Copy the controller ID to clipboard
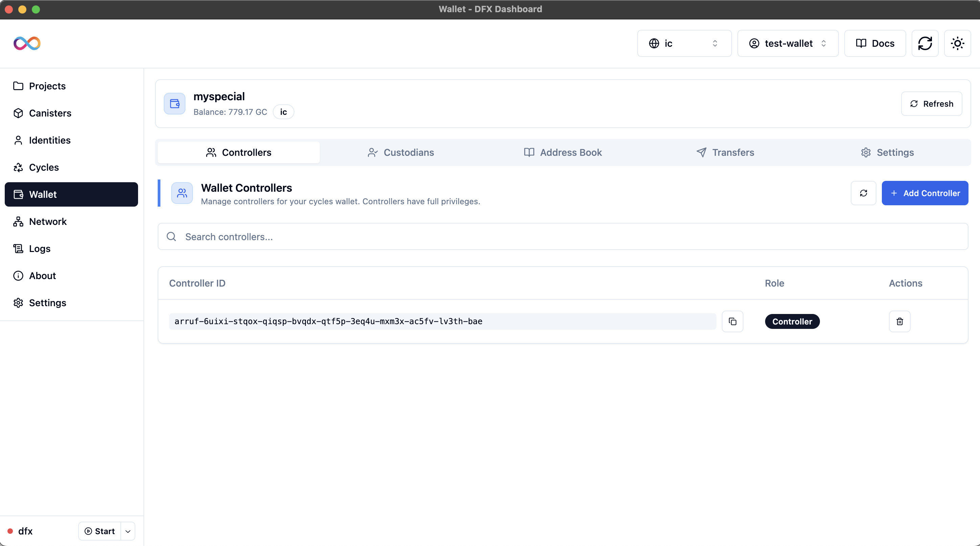Screen dimensions: 980x546 tap(732, 321)
